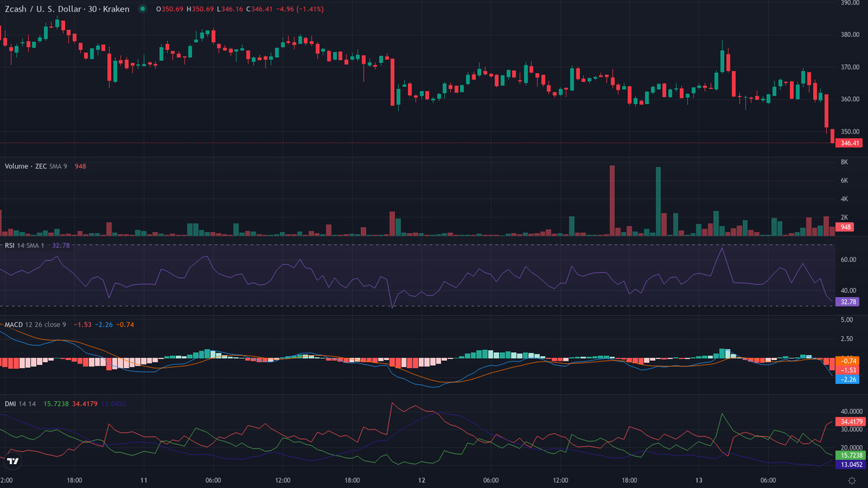Click date 11 on the time axis
Screen dimensions: 868x488
coord(144,480)
